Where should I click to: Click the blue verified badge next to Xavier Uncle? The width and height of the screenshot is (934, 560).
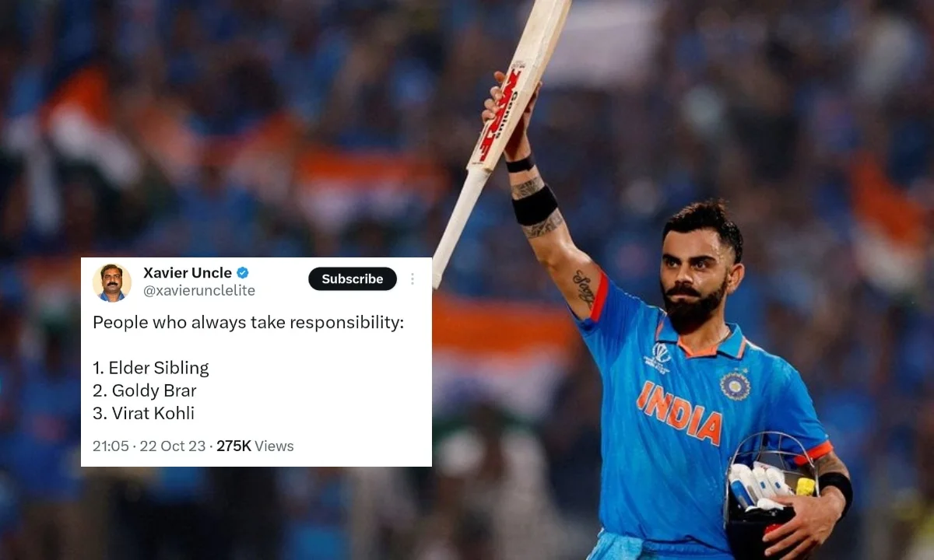click(242, 273)
